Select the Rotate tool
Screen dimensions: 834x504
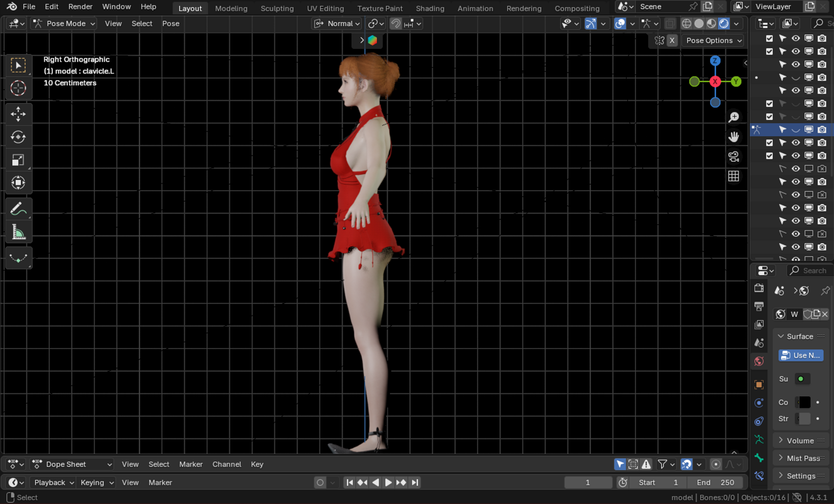point(18,137)
